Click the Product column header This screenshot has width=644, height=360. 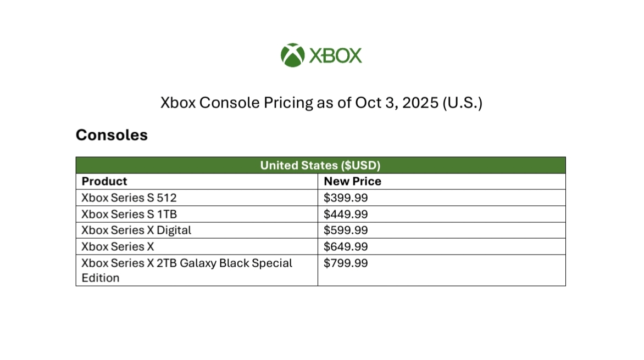pos(197,181)
